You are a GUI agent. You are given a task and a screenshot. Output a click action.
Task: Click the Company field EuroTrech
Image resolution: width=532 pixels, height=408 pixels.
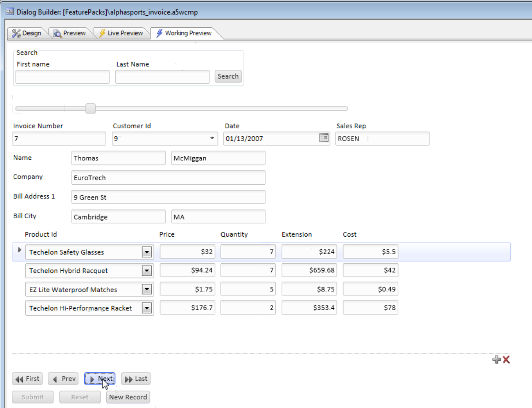point(168,178)
